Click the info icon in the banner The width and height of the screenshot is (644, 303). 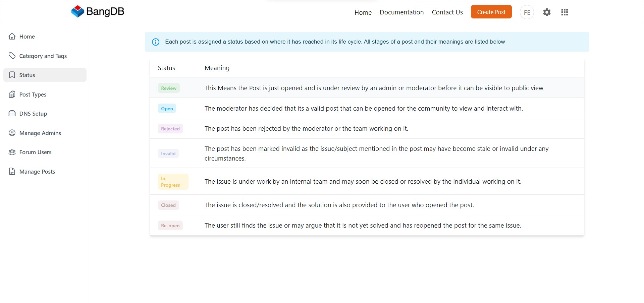(x=156, y=42)
